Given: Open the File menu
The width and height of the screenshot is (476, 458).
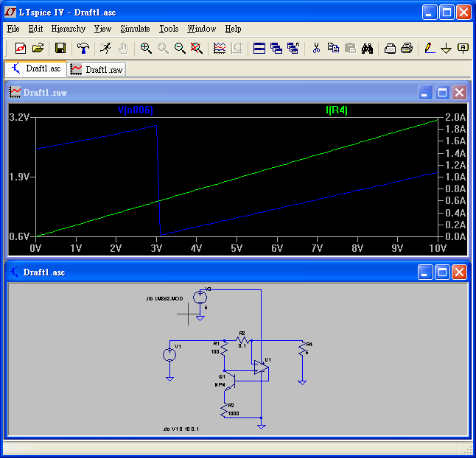Looking at the screenshot, I should tap(13, 29).
